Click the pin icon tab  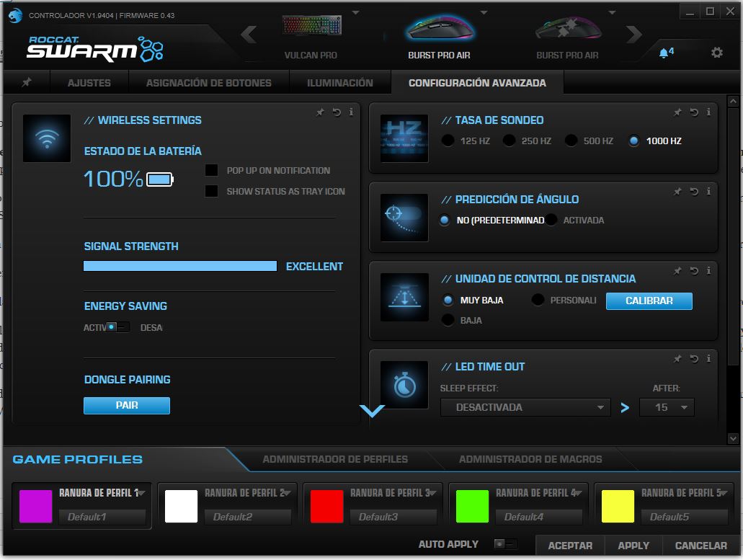click(x=27, y=83)
